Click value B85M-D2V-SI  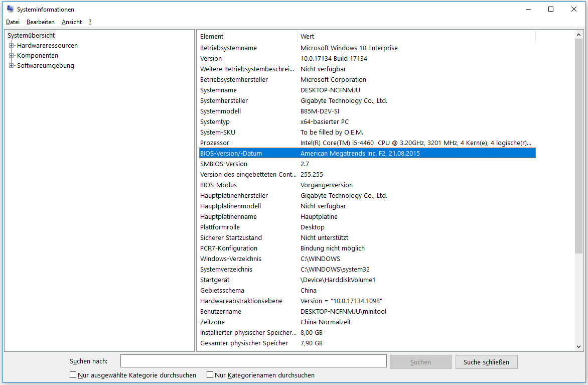point(320,111)
